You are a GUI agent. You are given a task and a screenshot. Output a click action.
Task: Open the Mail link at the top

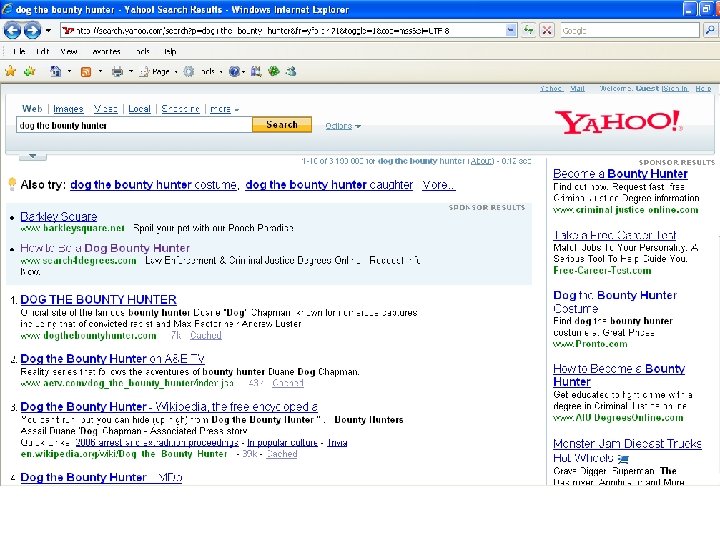tap(577, 88)
